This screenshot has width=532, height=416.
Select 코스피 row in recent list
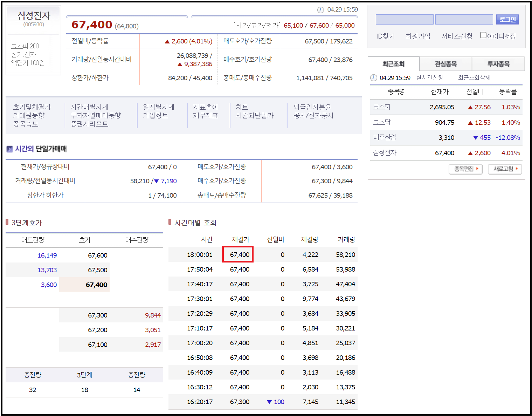[446, 107]
